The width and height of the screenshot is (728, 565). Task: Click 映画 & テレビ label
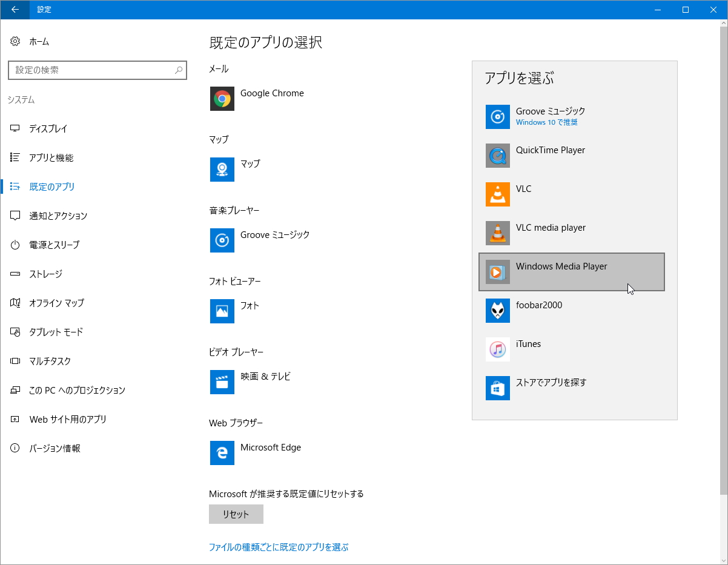coord(266,376)
